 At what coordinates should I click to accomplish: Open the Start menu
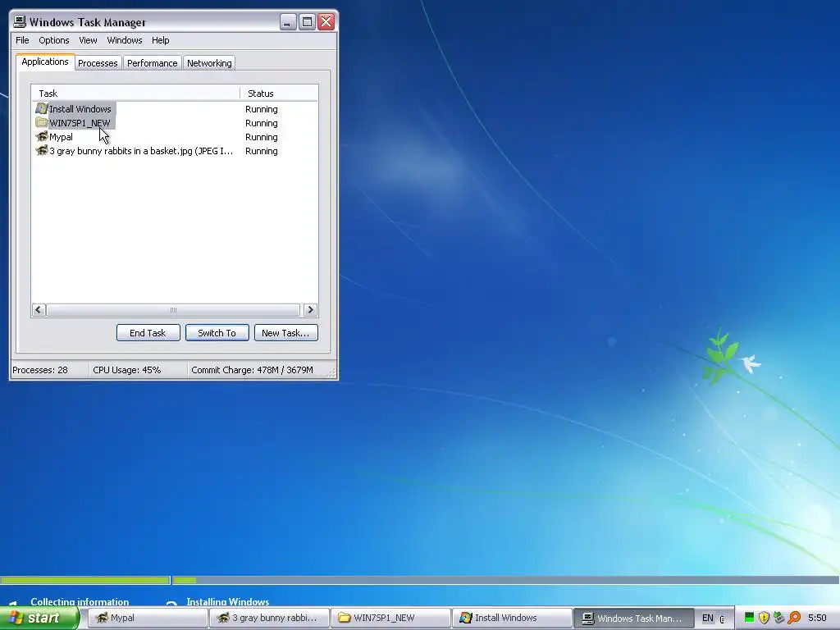pos(39,618)
